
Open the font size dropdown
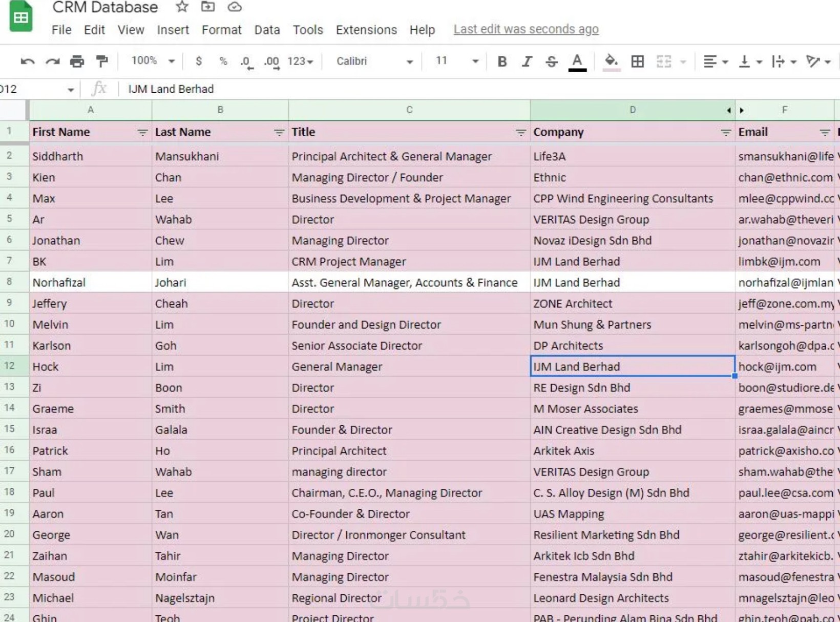[x=456, y=61]
